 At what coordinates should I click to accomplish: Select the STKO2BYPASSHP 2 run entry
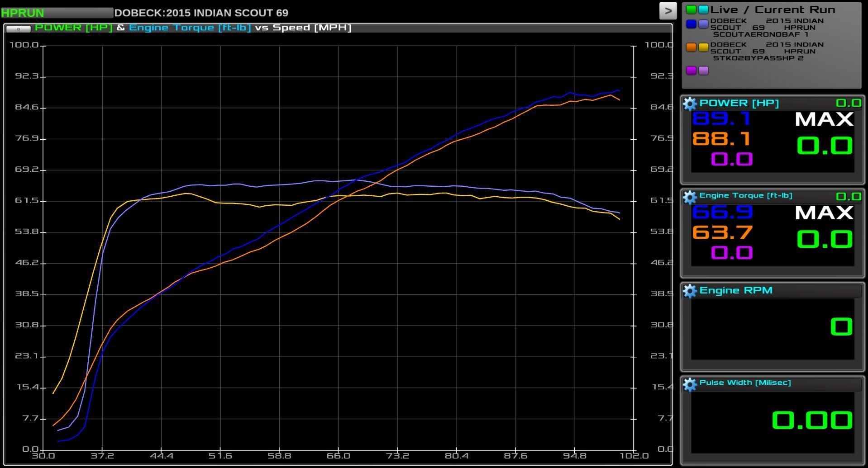click(x=767, y=51)
